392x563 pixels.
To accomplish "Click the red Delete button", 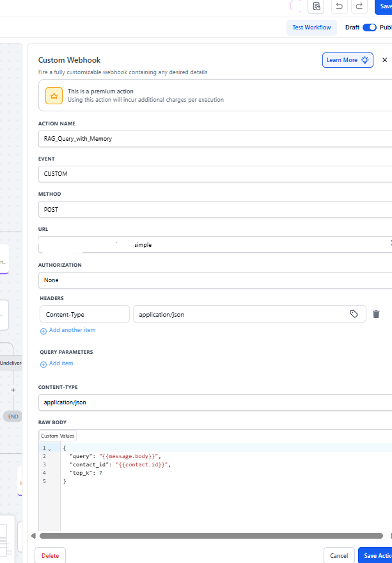I will point(51,555).
